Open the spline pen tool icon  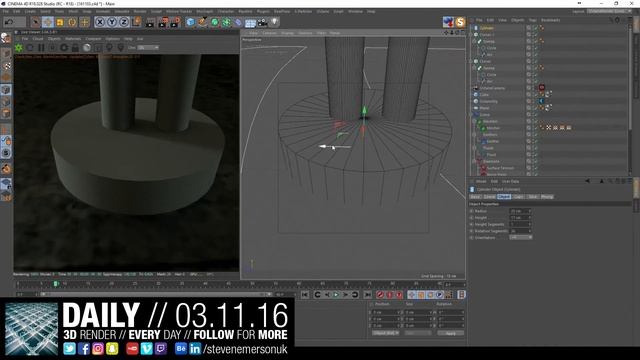pos(202,22)
